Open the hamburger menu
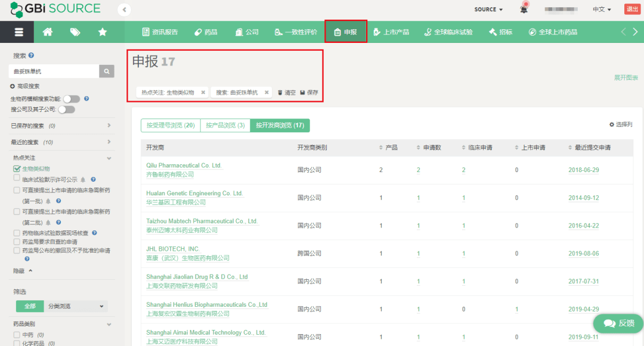This screenshot has width=644, height=346. pos(18,32)
